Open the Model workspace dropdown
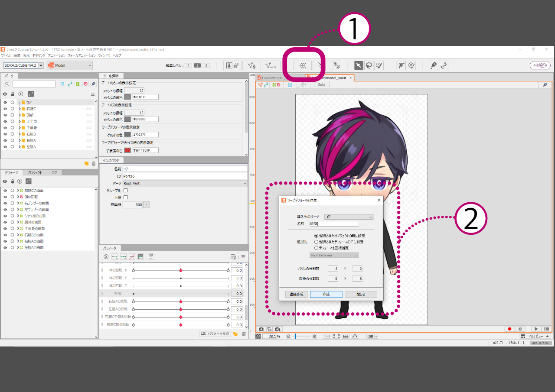 click(x=70, y=65)
